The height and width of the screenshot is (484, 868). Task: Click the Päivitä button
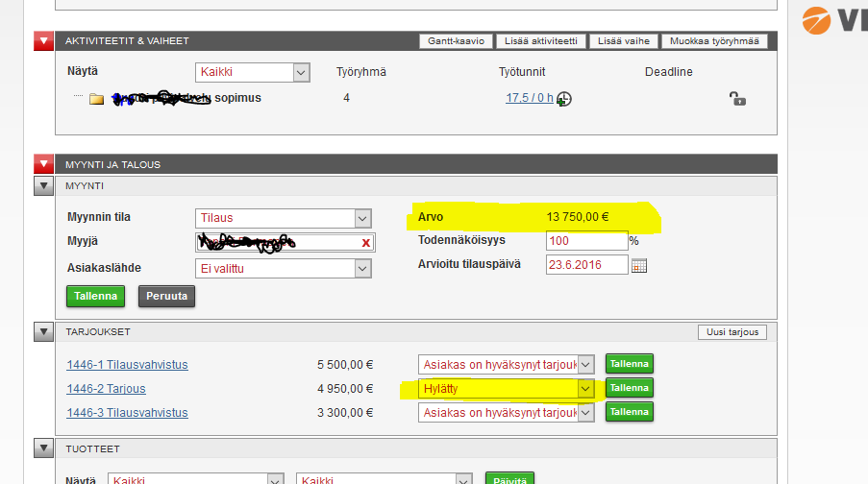pyautogui.click(x=509, y=479)
